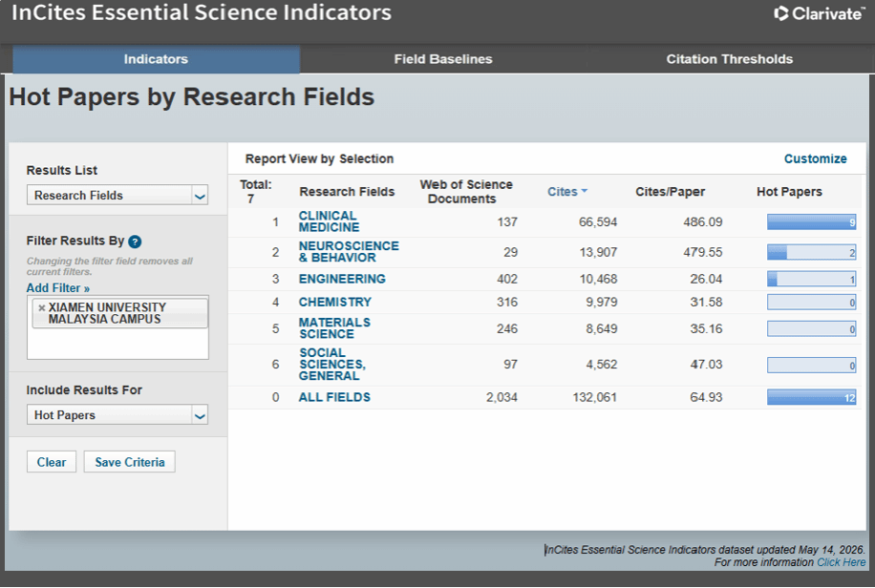This screenshot has width=875, height=588.
Task: Open the Clinical Medicine research field
Action: [x=329, y=221]
